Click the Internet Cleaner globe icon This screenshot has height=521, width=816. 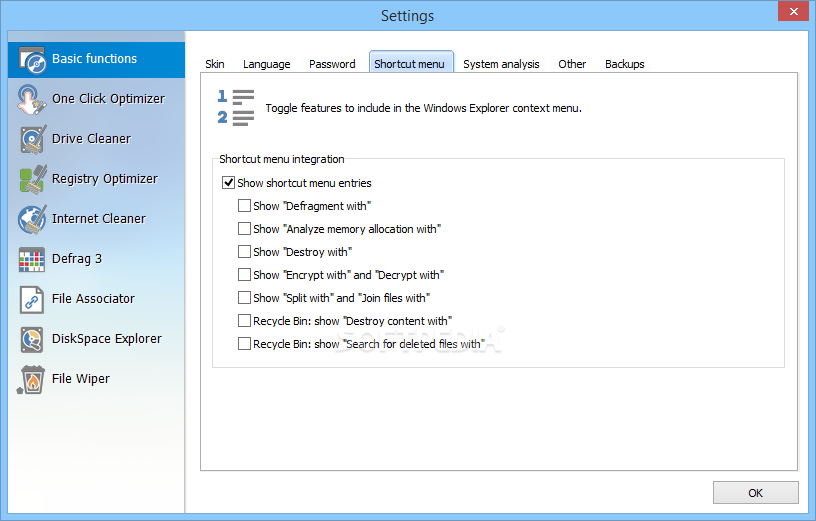click(32, 219)
